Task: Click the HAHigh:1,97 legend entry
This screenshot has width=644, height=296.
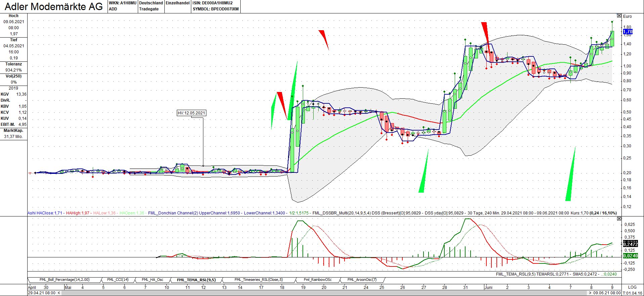Action: pos(78,213)
